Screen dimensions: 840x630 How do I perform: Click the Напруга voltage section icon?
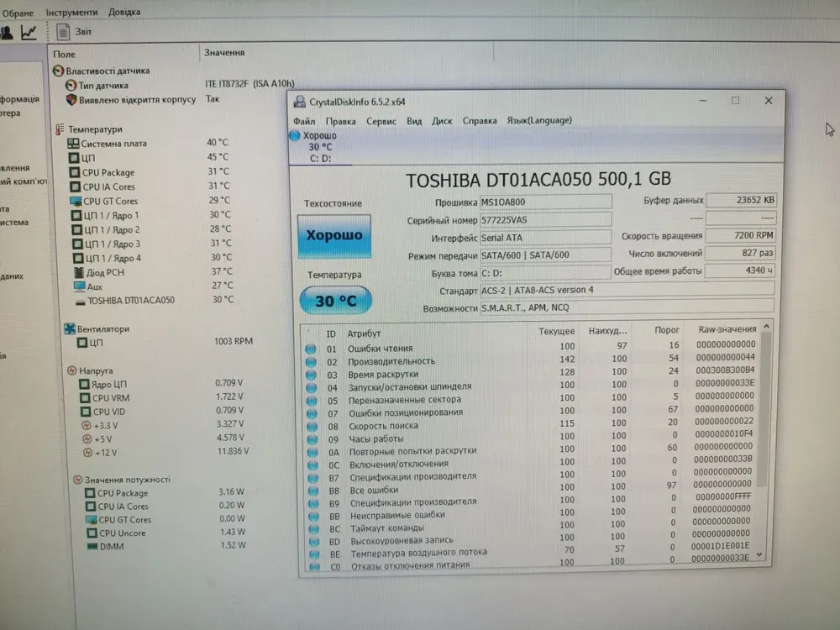tap(71, 370)
